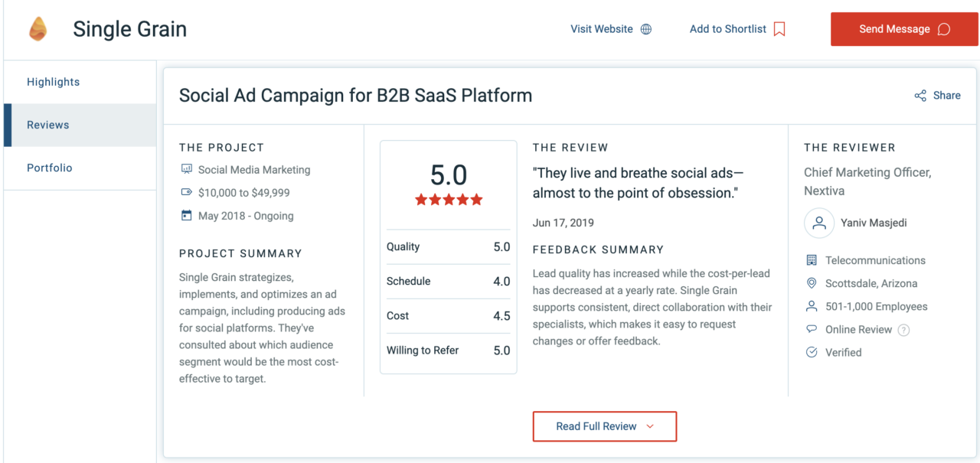Click the Add to Shortlist link
Image resolution: width=980 pixels, height=463 pixels.
[x=727, y=29]
